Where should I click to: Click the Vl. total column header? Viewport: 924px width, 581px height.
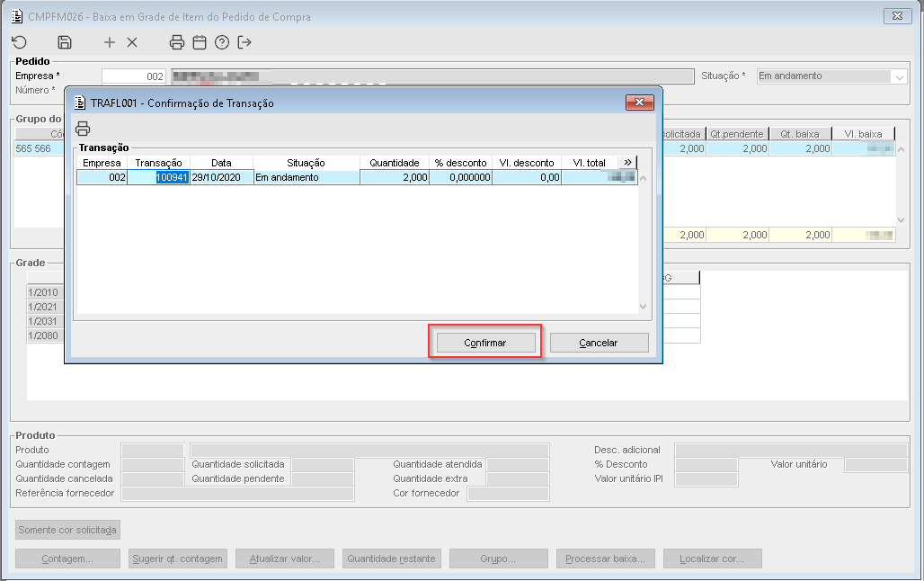(590, 162)
